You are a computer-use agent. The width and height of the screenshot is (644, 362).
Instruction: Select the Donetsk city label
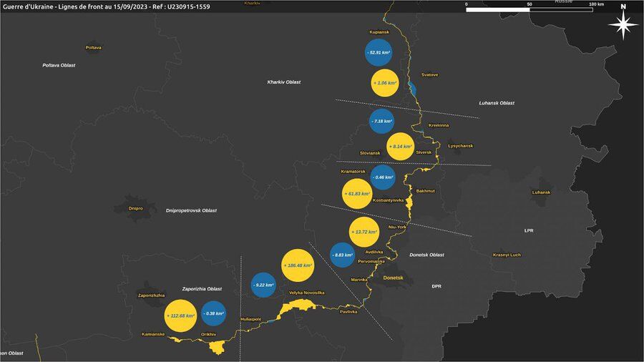394,278
